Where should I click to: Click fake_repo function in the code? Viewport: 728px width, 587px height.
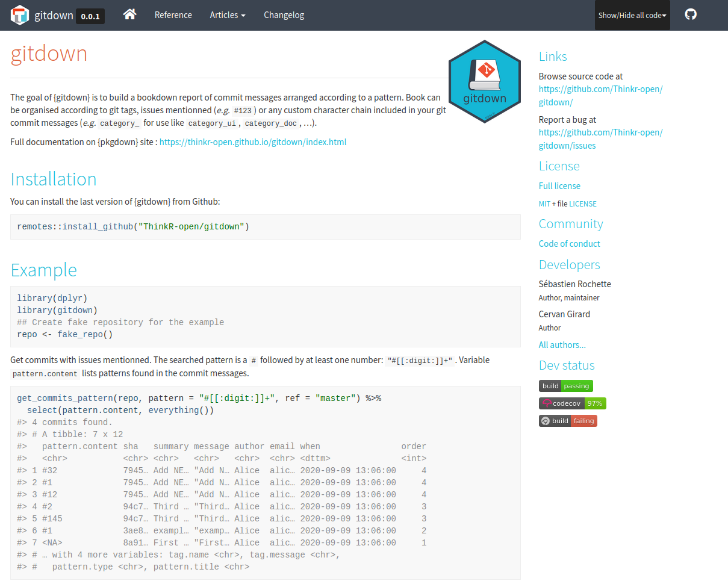point(80,335)
